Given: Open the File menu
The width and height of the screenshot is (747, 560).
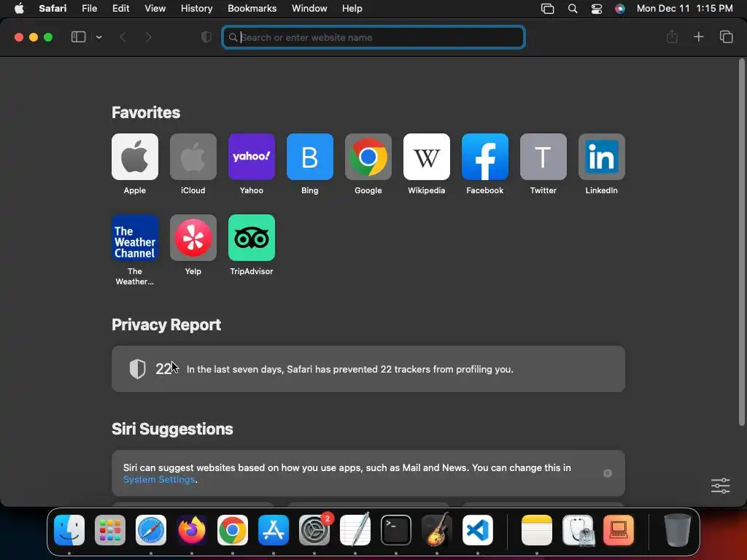Looking at the screenshot, I should coord(90,8).
